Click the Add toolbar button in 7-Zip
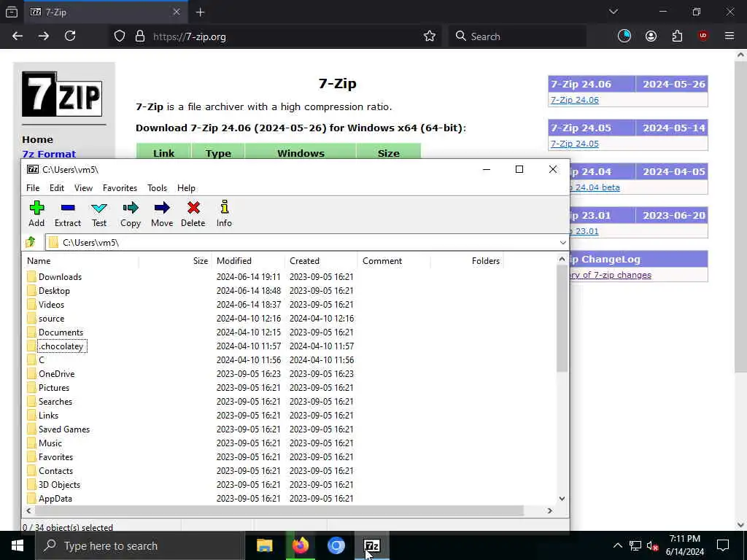 (x=36, y=214)
